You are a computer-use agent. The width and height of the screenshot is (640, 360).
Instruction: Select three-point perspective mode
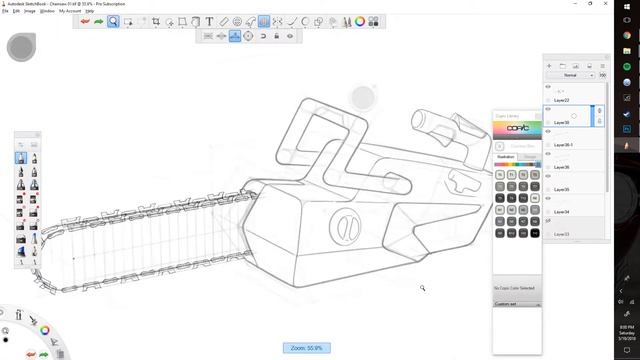click(x=235, y=36)
